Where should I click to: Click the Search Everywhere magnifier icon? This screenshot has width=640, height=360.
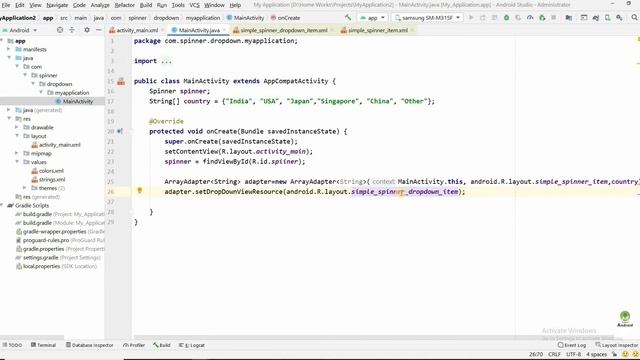click(634, 18)
